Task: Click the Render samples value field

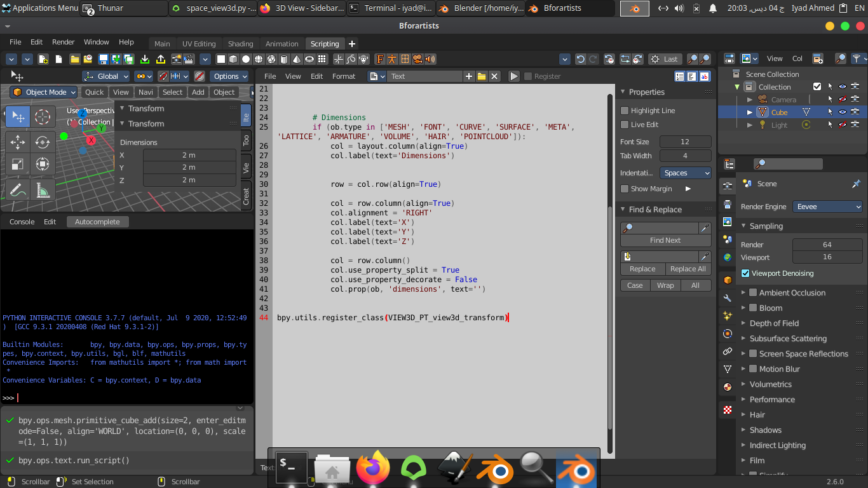Action: (x=827, y=245)
